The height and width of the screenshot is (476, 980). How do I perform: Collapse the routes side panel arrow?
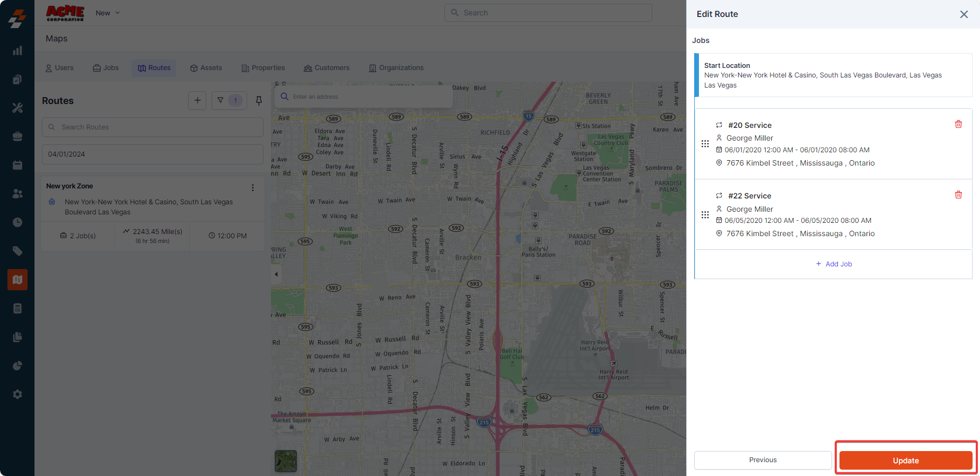tap(276, 274)
